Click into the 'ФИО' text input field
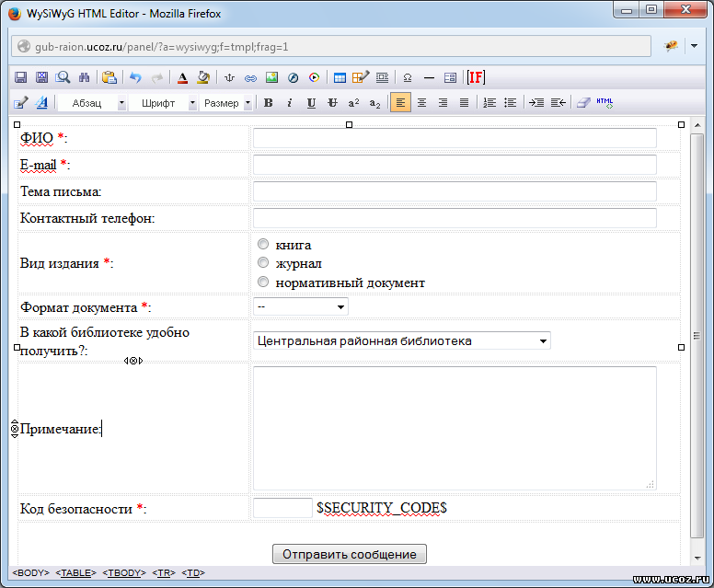Image resolution: width=714 pixels, height=588 pixels. coord(455,138)
